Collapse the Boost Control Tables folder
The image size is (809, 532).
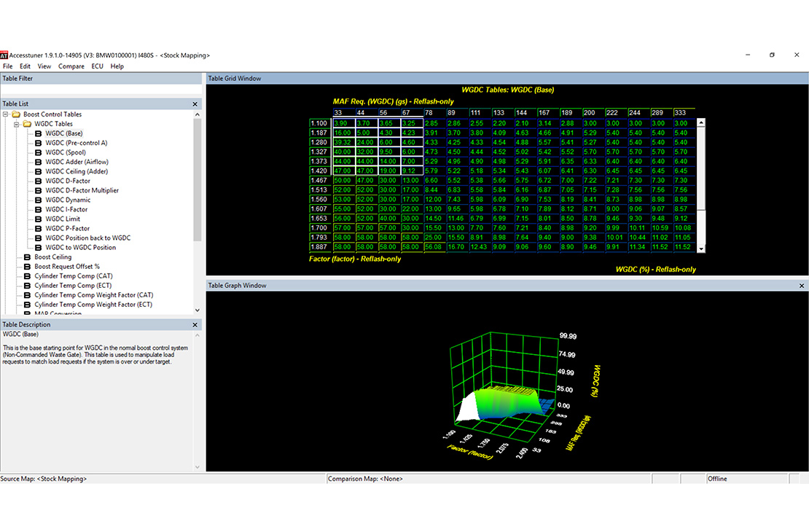[x=6, y=114]
